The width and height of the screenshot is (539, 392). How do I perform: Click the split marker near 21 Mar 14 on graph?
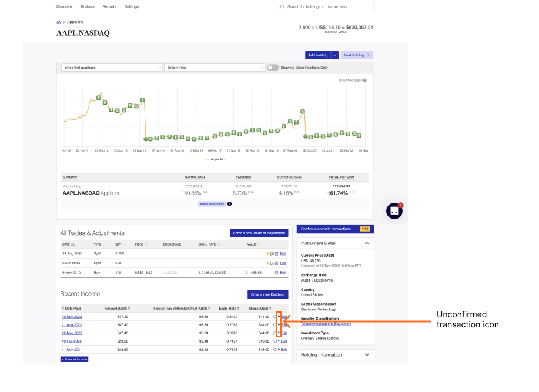coord(146,139)
